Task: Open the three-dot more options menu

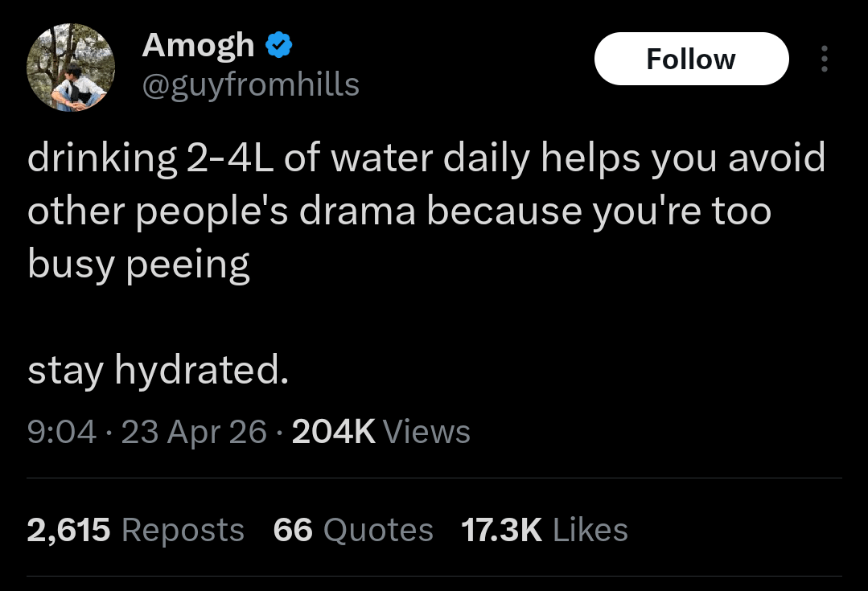Action: pyautogui.click(x=823, y=60)
